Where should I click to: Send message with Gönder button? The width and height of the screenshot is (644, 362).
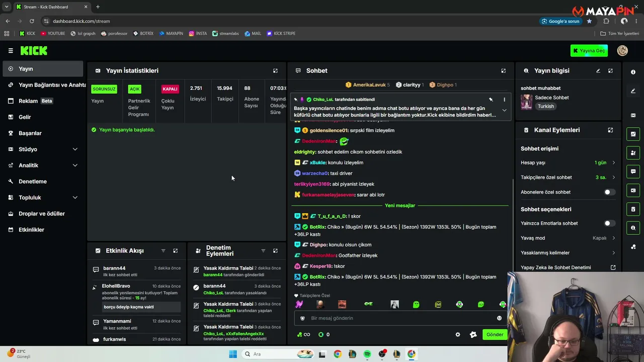tap(495, 334)
